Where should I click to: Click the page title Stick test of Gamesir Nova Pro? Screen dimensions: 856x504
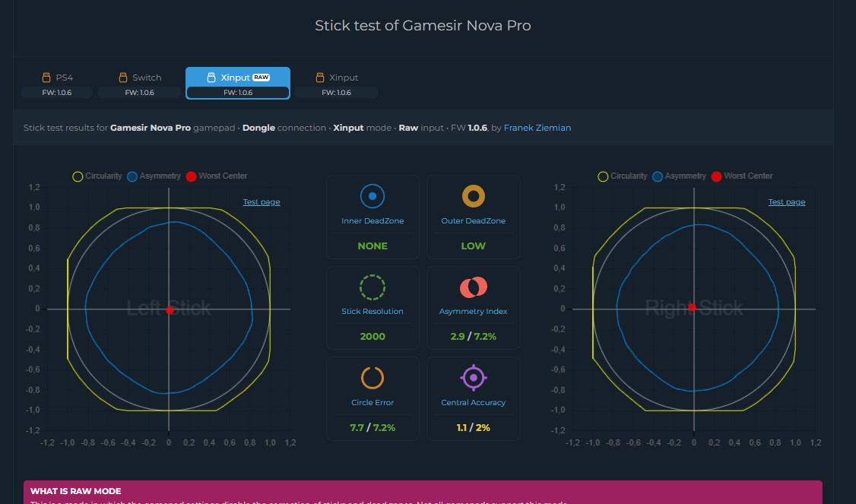coord(423,26)
